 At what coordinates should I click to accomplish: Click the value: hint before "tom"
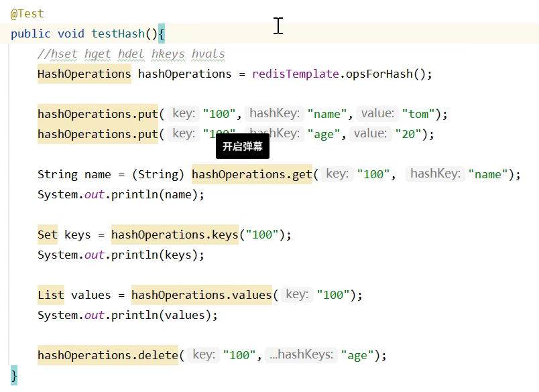point(377,113)
